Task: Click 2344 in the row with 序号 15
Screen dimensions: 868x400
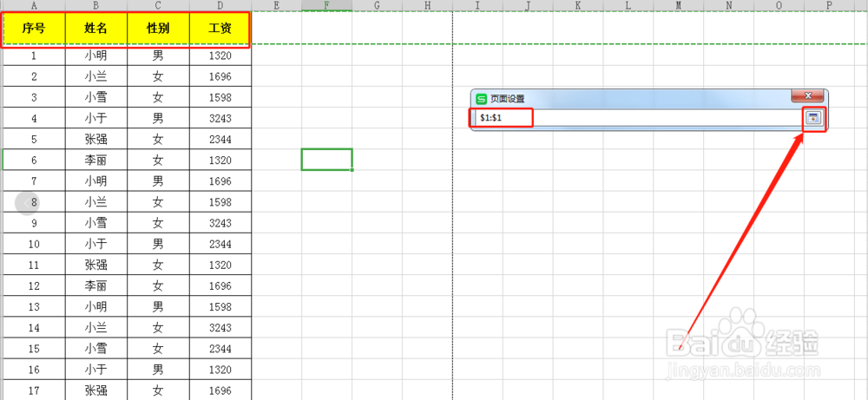Action: pyautogui.click(x=220, y=349)
